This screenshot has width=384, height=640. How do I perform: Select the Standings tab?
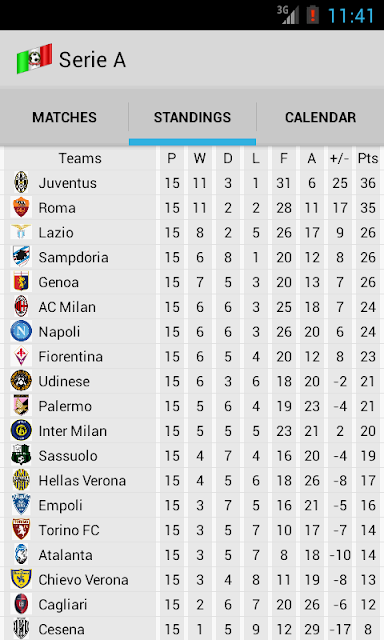click(x=192, y=118)
